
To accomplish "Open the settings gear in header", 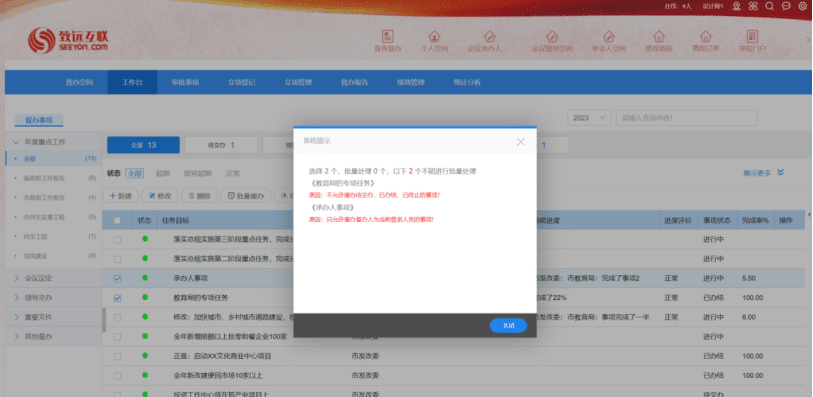I will [802, 6].
